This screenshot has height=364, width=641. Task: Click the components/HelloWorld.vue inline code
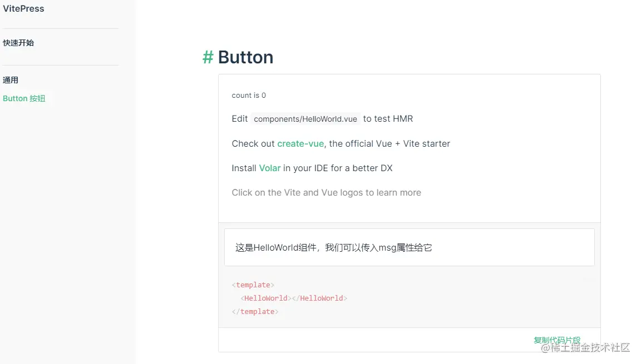click(305, 119)
